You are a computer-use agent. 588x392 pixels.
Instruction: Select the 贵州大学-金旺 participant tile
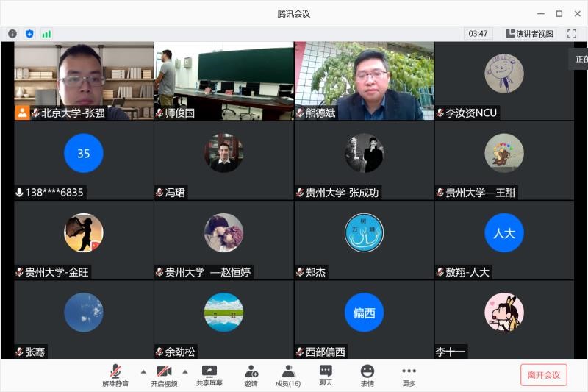[x=83, y=240]
